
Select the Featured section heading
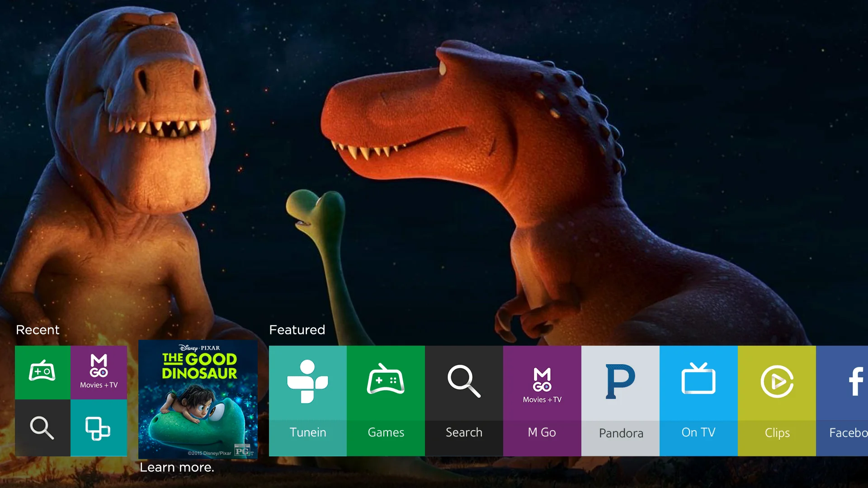297,330
